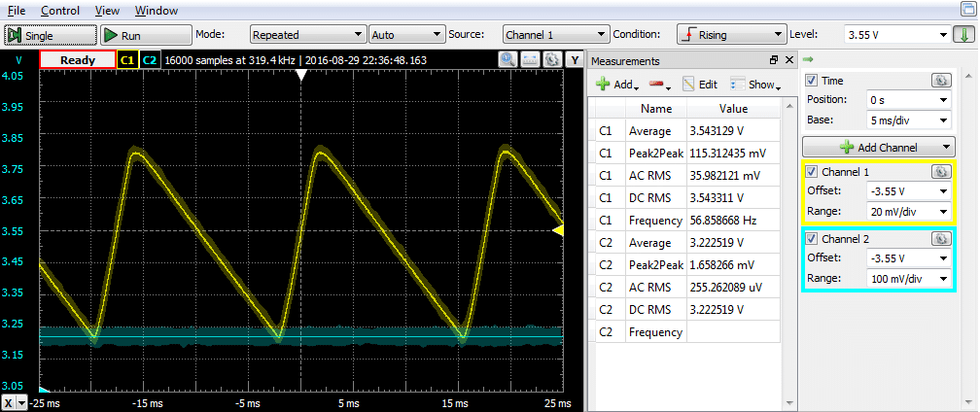
Task: Click the cursor measure ruler icon
Action: pos(530,60)
